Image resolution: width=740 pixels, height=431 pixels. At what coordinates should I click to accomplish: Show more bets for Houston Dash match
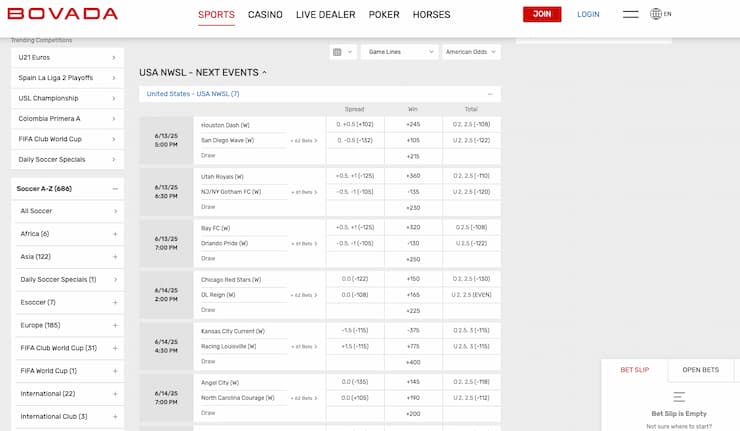click(304, 141)
